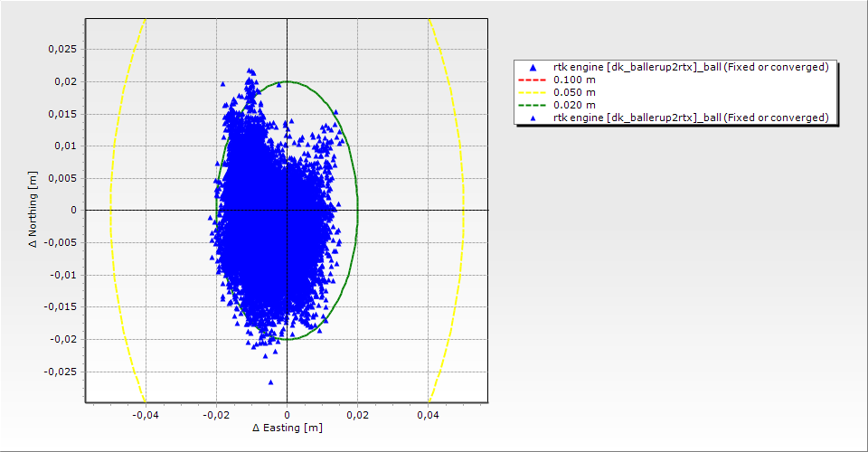Click the -0,02 easting axis label

[x=216, y=414]
